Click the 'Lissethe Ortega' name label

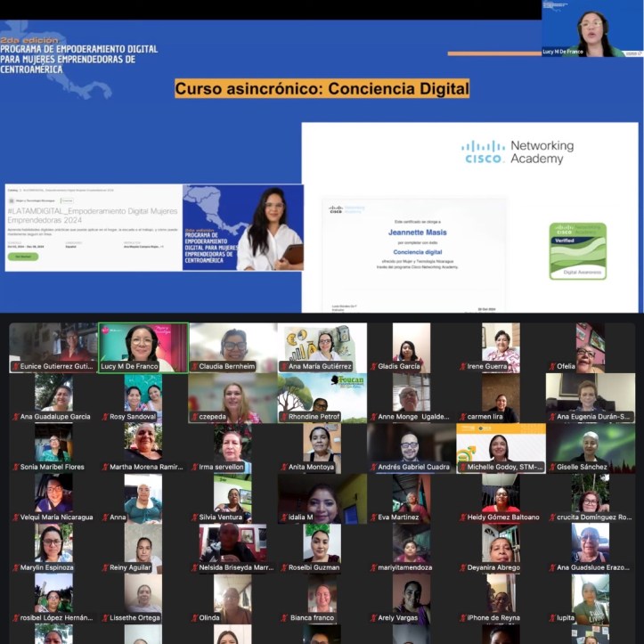(x=135, y=617)
